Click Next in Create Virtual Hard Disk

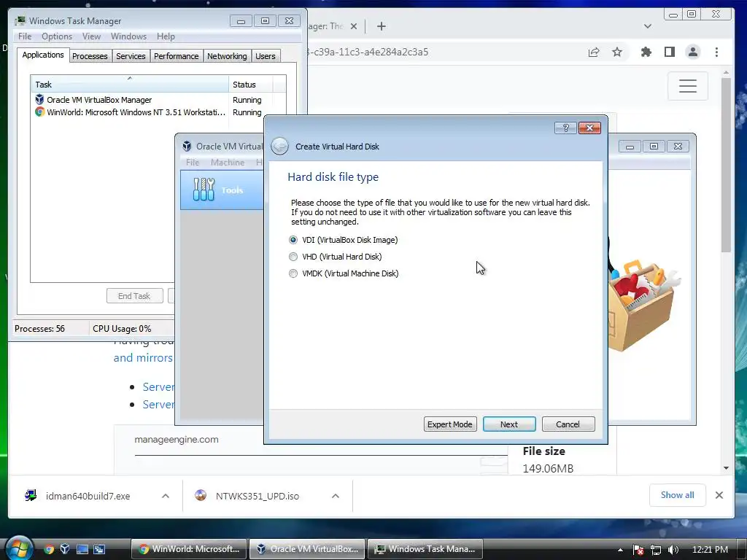(x=508, y=424)
